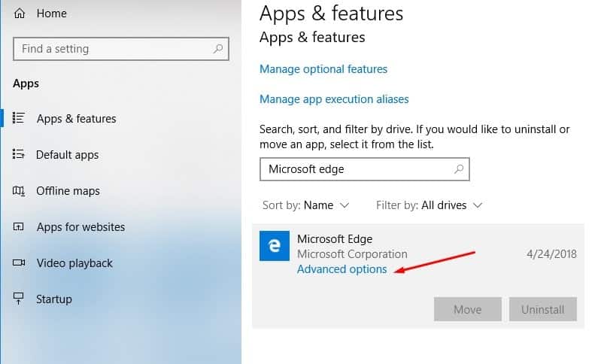
Task: Click the Default apps icon
Action: [x=20, y=155]
